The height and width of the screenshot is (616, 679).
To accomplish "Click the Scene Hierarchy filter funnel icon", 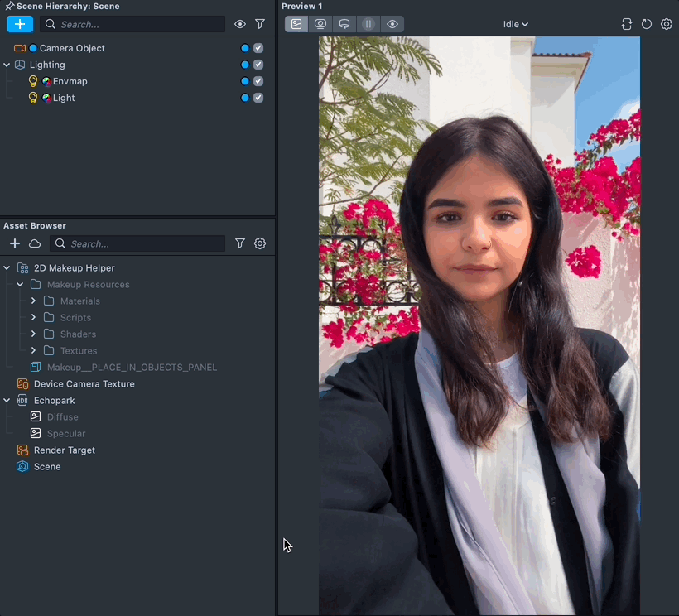I will (260, 25).
